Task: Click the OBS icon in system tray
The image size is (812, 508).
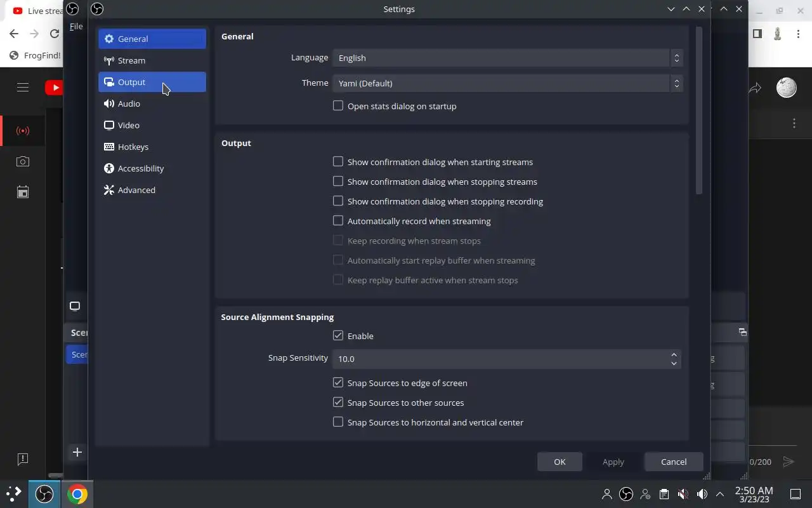Action: click(626, 493)
